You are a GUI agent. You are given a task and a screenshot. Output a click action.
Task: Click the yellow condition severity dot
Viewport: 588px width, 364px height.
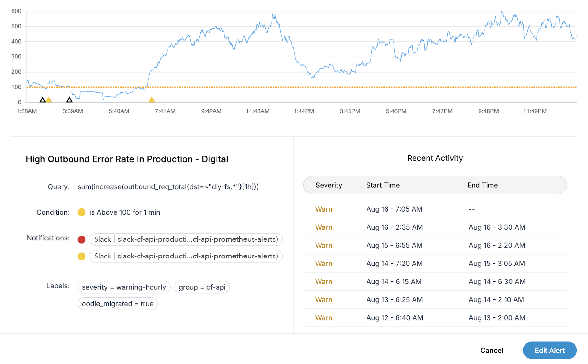[x=81, y=212]
